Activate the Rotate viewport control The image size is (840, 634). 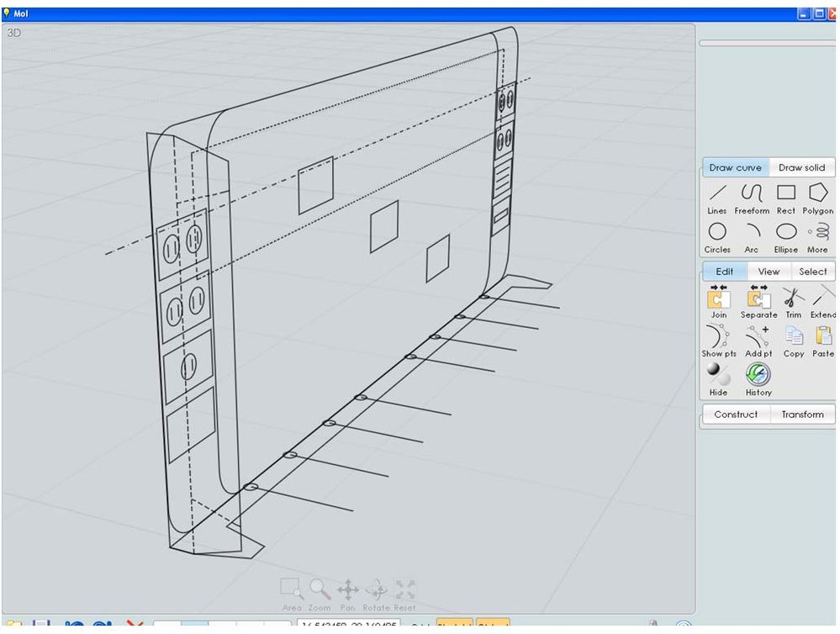coord(377,594)
